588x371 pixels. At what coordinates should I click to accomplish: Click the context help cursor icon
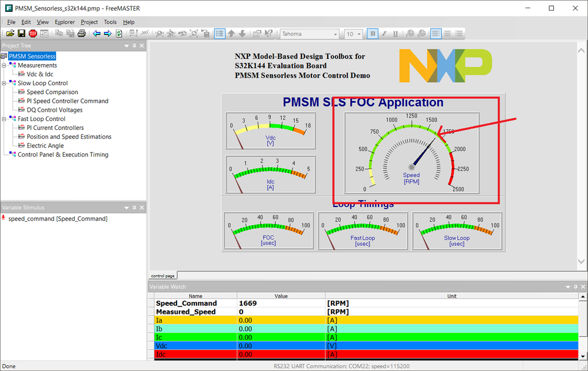coord(268,34)
